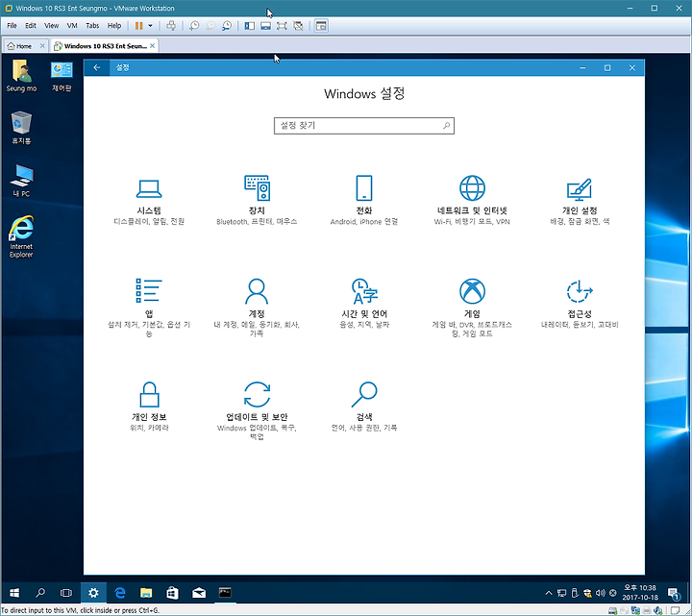The height and width of the screenshot is (616, 692).
Task: Open the taskbar clock showing 10:38
Action: tap(640, 593)
